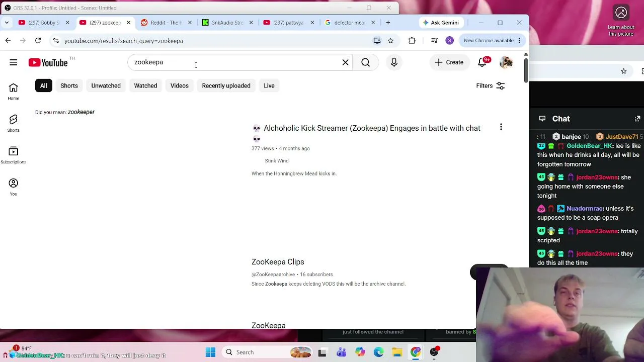
Task: View site information icon beside the URL
Action: [56, 41]
